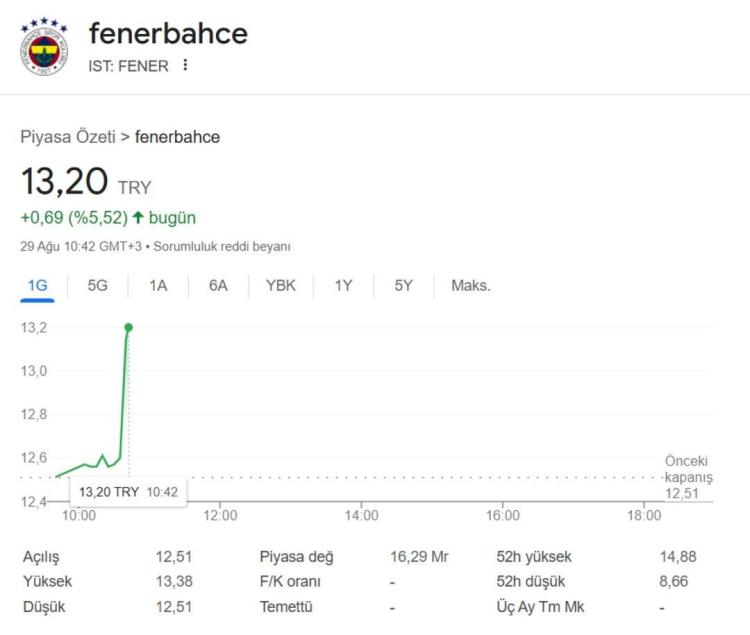Select the YBK range tab
Image resolution: width=750 pixels, height=635 pixels.
tap(280, 286)
